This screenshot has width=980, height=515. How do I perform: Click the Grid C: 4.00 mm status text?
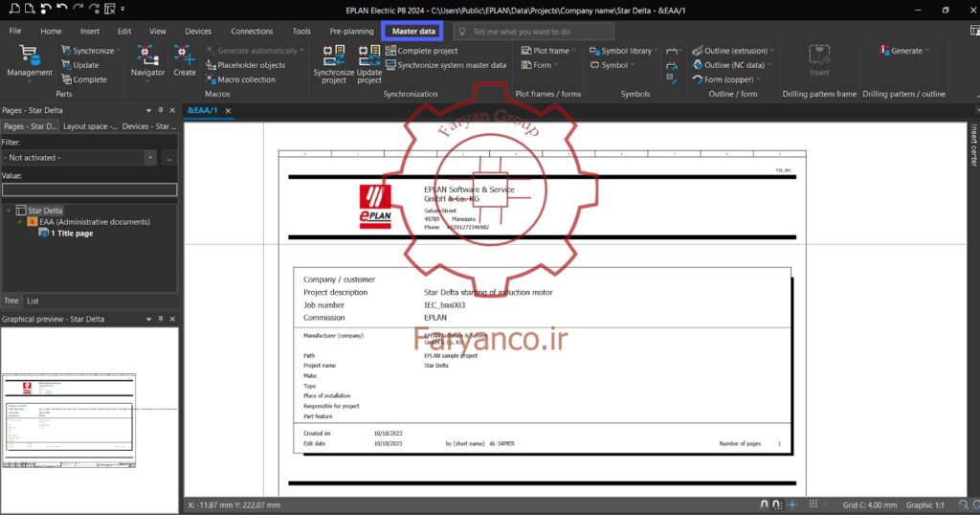[869, 505]
